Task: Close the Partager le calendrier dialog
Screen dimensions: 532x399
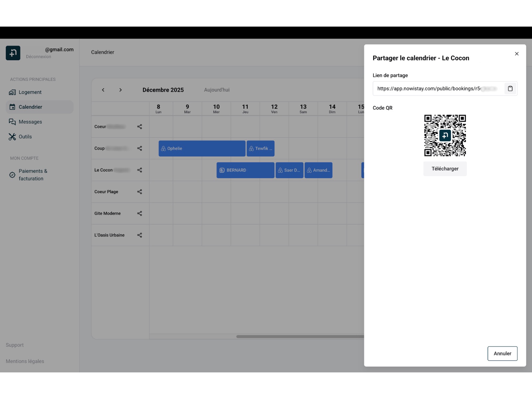Action: (x=517, y=54)
